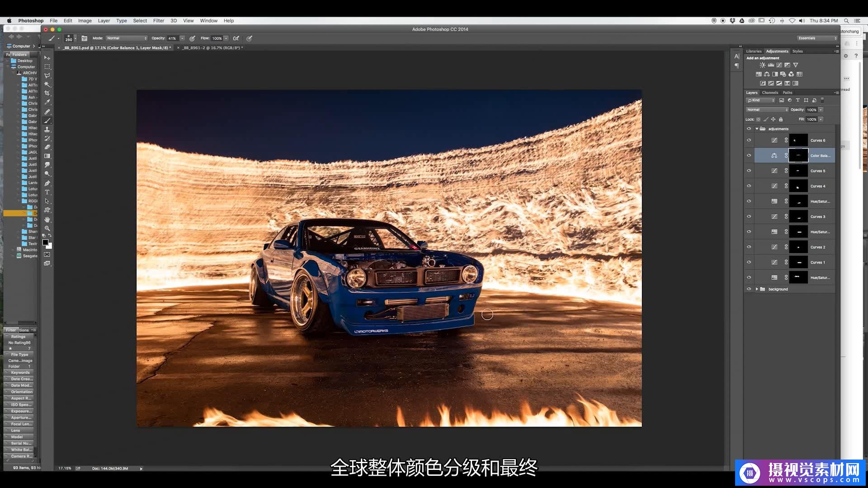Select the Eyedropper tool

tap(47, 102)
